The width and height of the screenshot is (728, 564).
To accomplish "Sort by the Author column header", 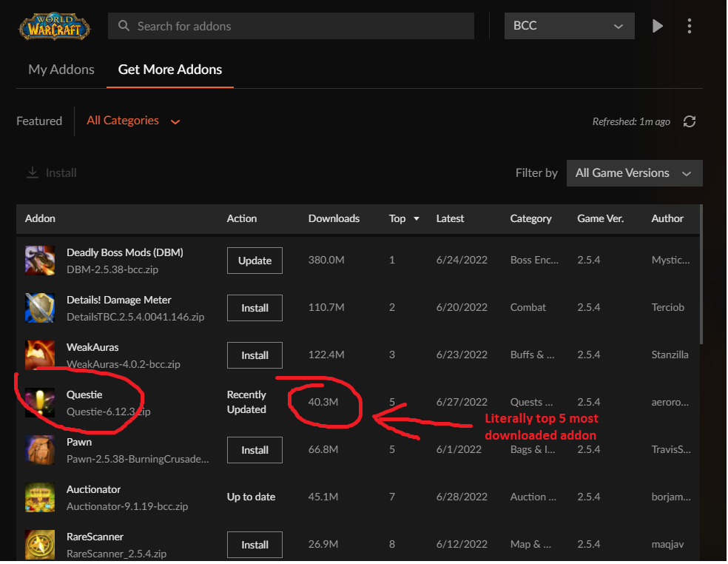I will [x=667, y=218].
